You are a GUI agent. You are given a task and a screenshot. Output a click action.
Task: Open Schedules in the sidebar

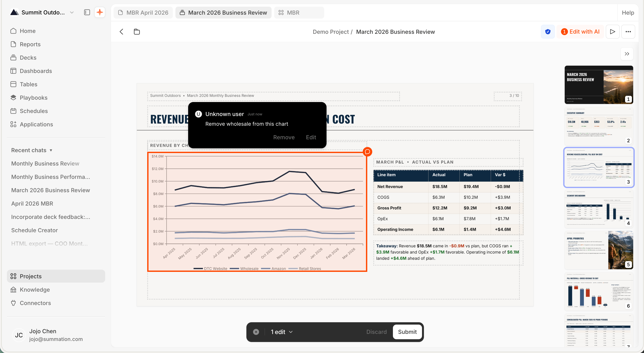(56, 111)
